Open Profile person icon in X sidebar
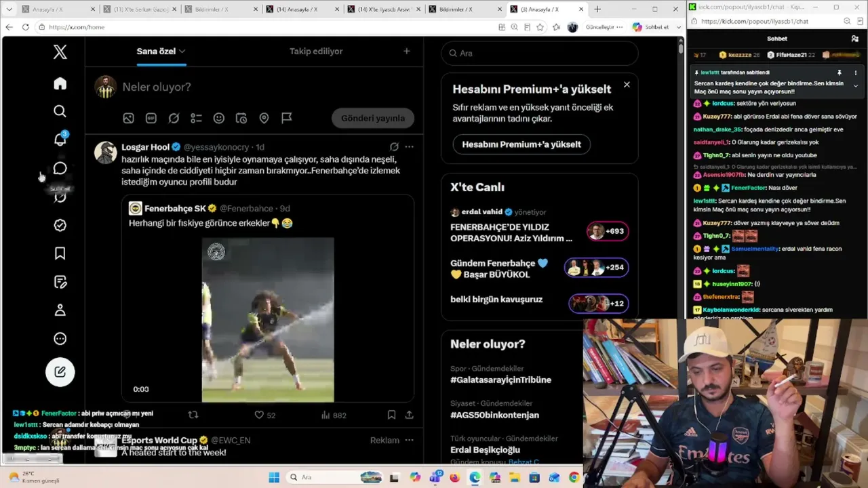 tap(60, 310)
